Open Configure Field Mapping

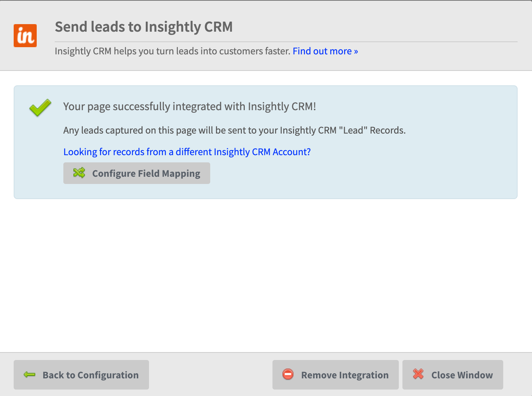coord(137,173)
